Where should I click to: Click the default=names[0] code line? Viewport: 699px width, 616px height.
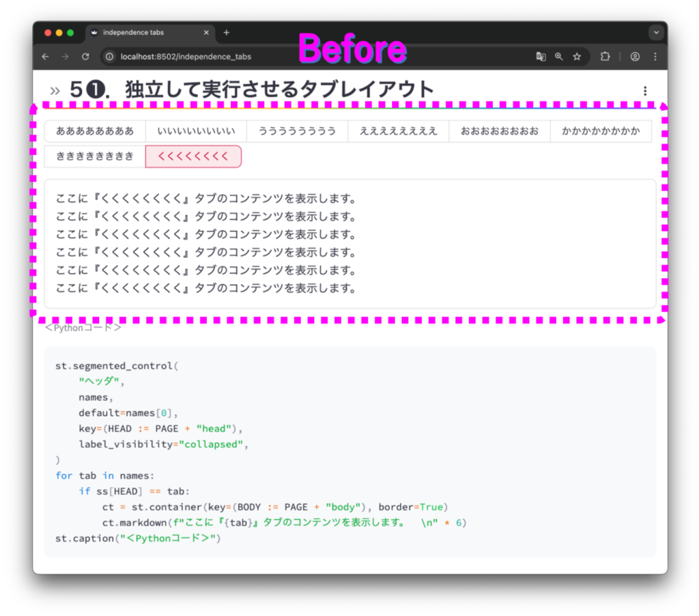pos(128,413)
